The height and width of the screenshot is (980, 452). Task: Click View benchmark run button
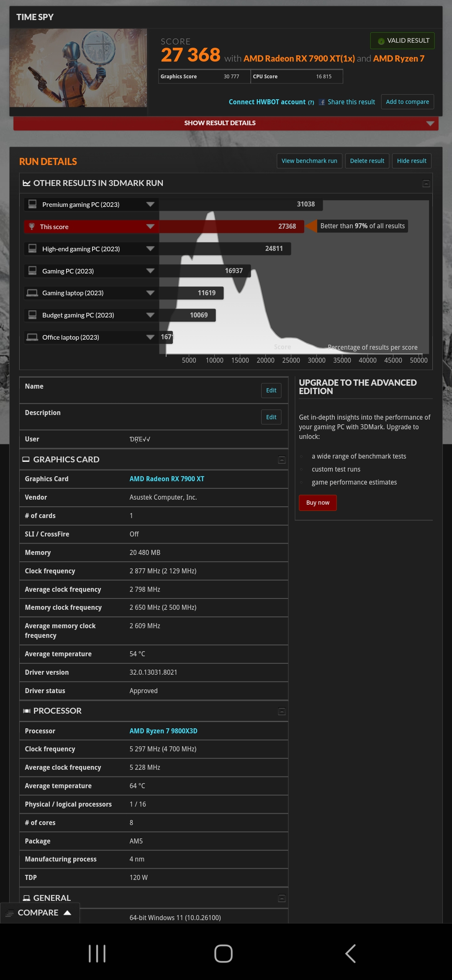tap(309, 161)
